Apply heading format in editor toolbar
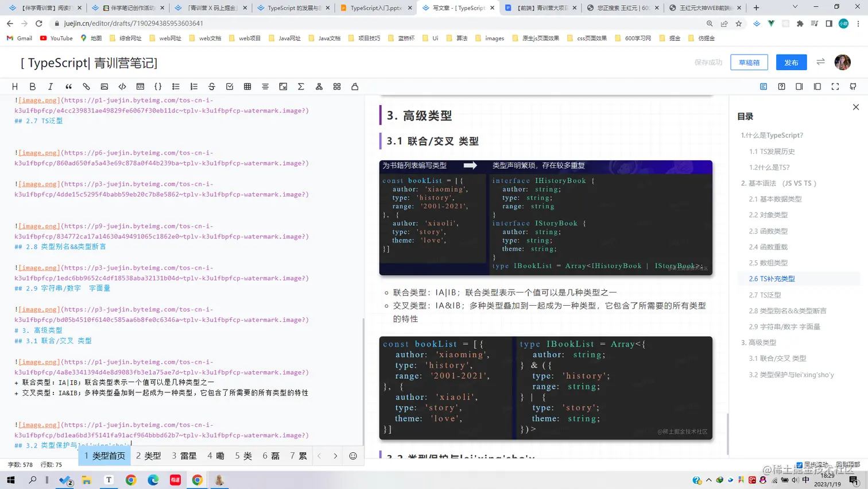Image resolution: width=868 pixels, height=489 pixels. (15, 87)
